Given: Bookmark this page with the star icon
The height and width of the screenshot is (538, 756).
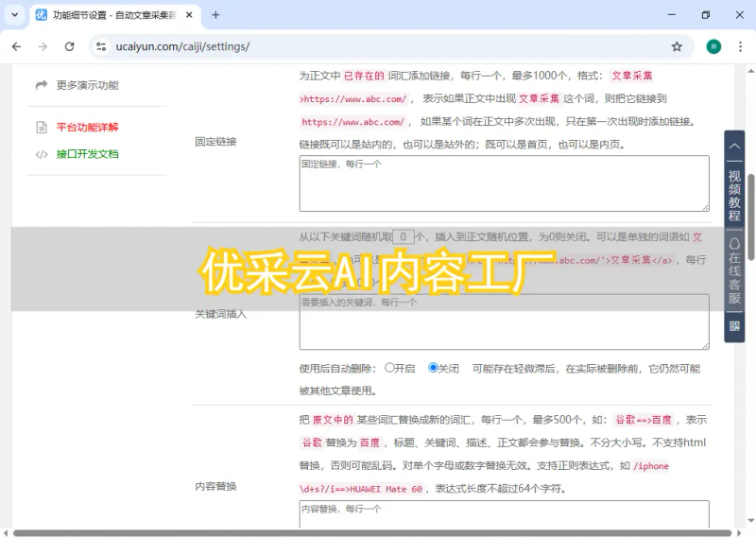Looking at the screenshot, I should click(677, 46).
